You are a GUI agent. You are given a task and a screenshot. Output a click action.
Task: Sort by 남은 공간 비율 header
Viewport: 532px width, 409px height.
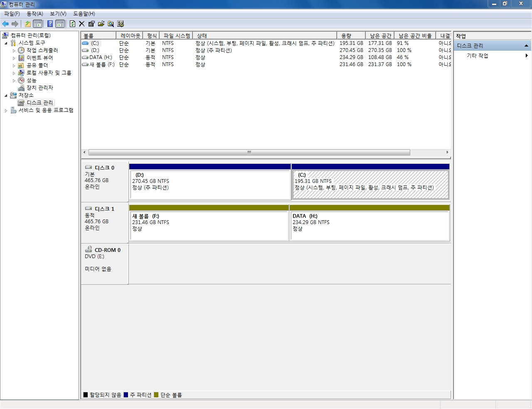tap(415, 36)
